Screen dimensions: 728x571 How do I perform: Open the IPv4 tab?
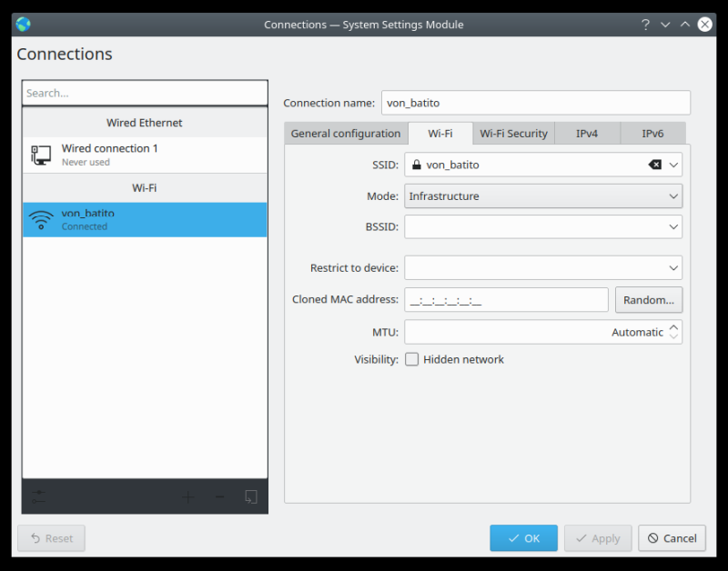587,134
